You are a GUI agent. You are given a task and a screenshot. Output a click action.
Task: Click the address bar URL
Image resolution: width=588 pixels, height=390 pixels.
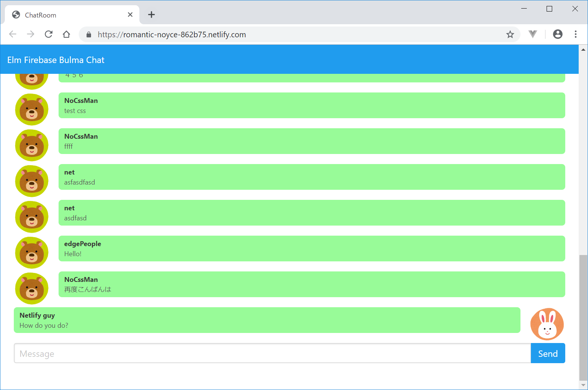(x=172, y=35)
